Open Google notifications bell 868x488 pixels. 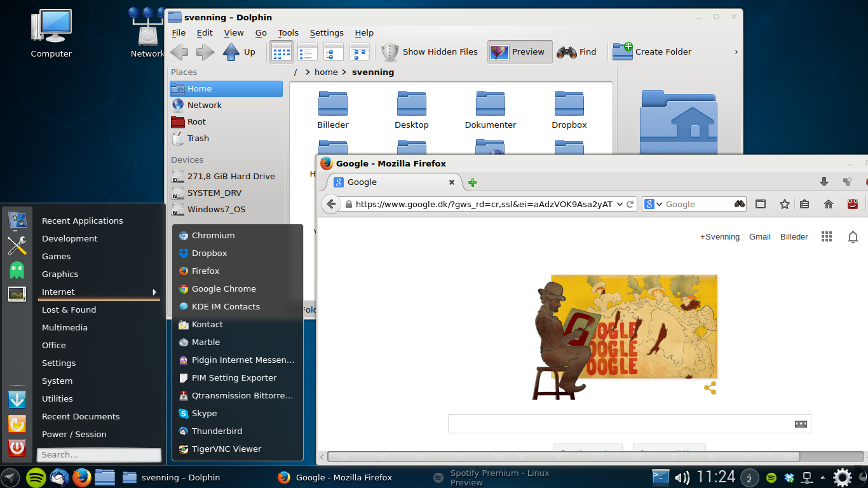tap(853, 237)
